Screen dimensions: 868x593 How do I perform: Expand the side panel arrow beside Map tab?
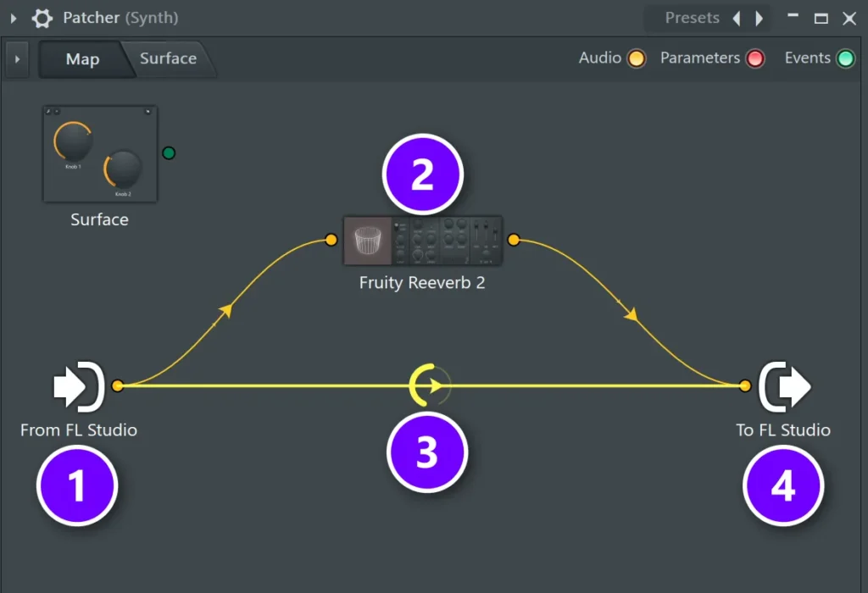(x=17, y=58)
